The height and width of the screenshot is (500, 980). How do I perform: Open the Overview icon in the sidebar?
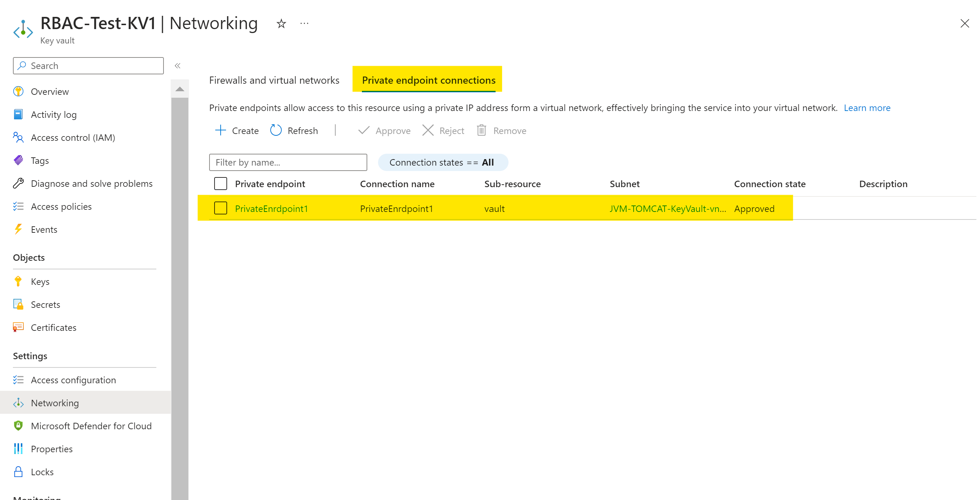tap(18, 92)
